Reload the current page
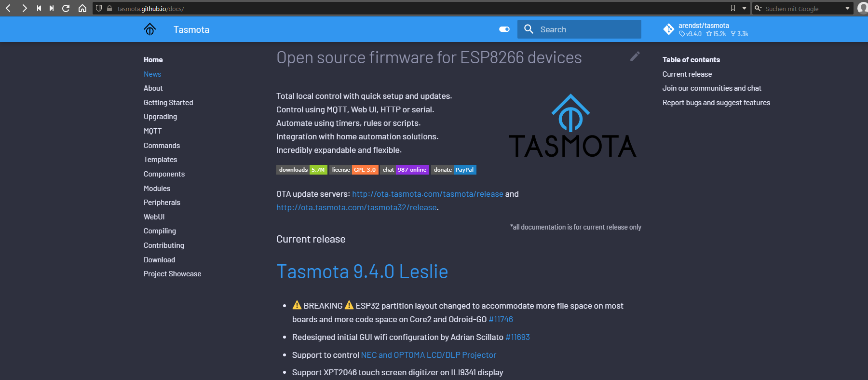The width and height of the screenshot is (868, 380). pos(66,8)
